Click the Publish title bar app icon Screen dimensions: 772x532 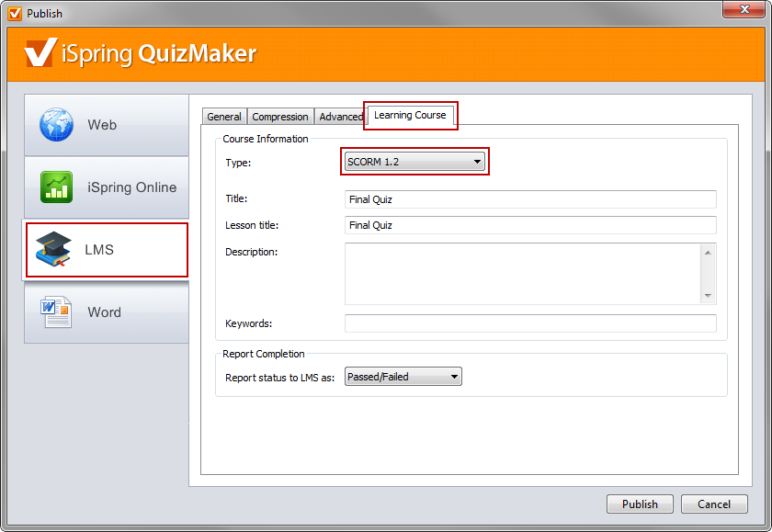(x=15, y=13)
